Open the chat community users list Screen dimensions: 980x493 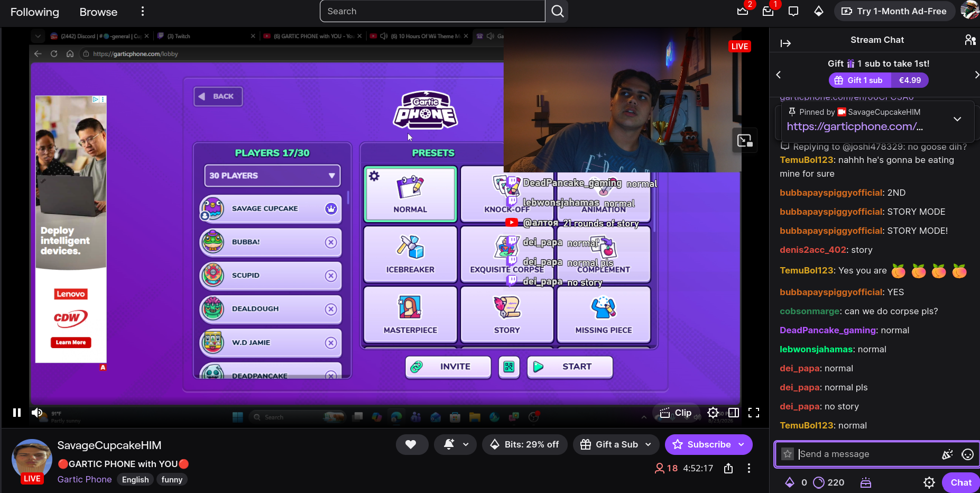click(970, 40)
